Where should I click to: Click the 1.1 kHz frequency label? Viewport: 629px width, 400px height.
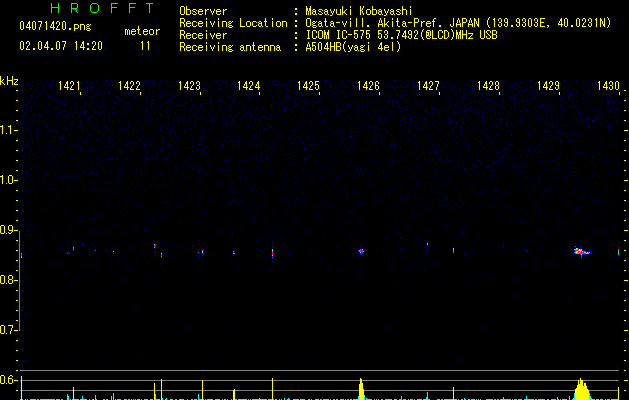click(x=9, y=130)
